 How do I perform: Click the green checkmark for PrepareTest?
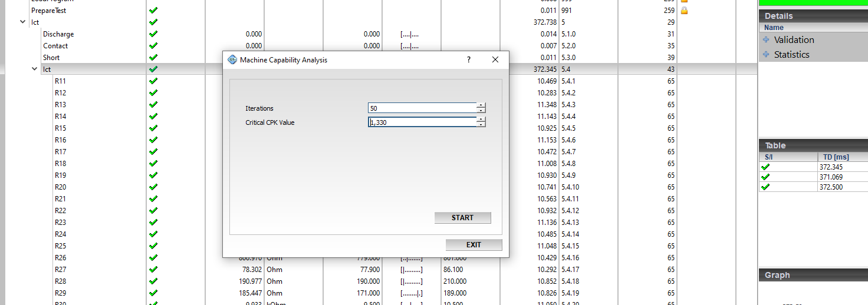[x=154, y=11]
